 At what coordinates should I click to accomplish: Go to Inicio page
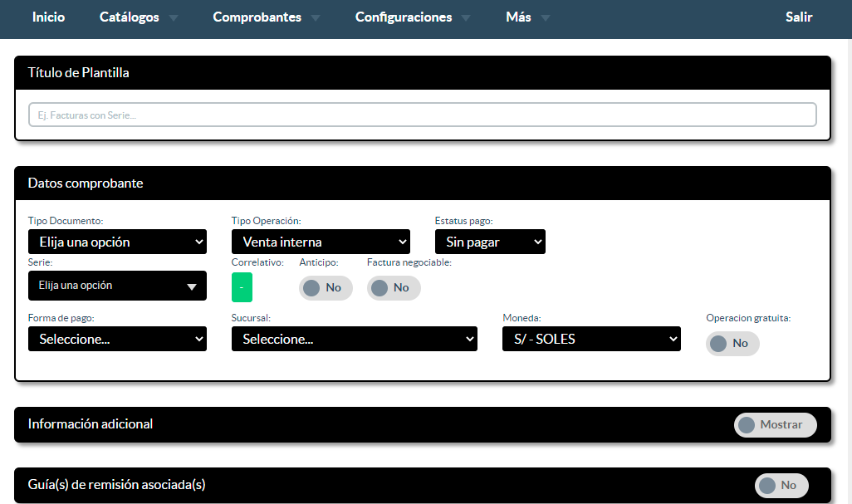[x=48, y=17]
